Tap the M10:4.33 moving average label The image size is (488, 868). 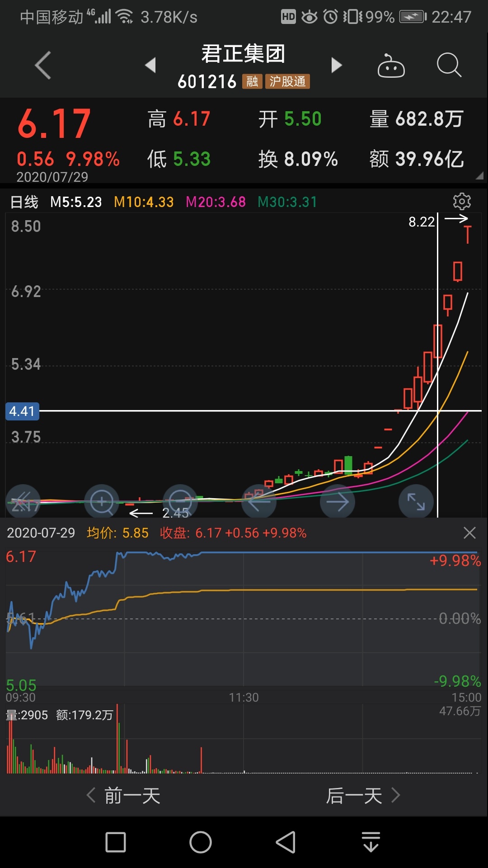[144, 202]
